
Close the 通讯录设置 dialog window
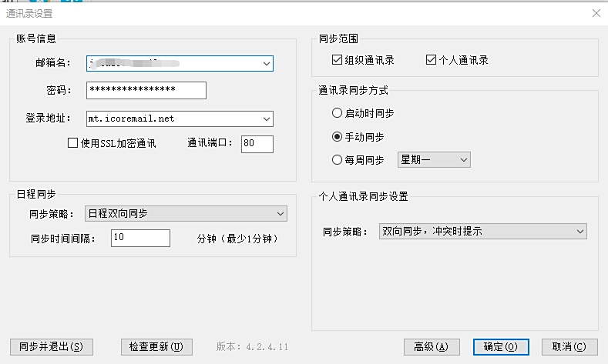pos(596,13)
